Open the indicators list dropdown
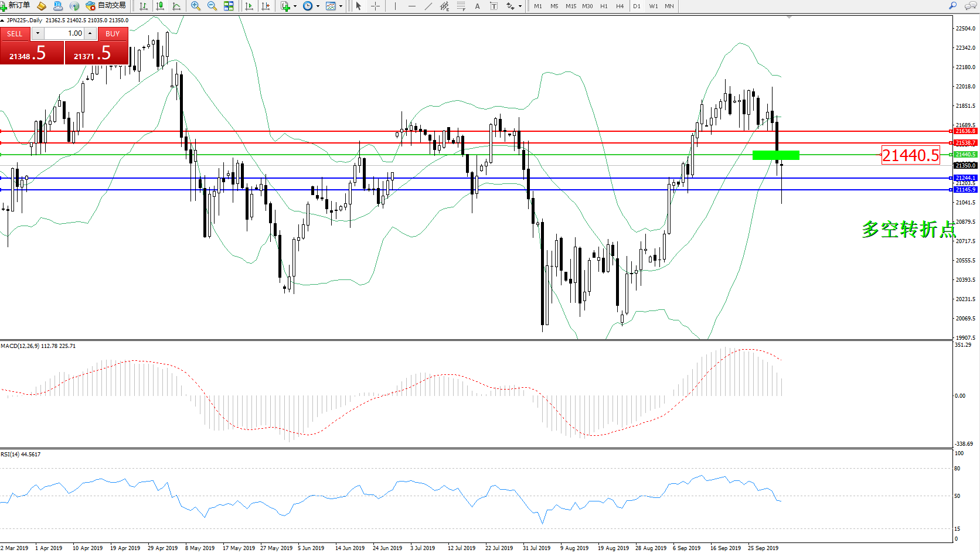The width and height of the screenshot is (980, 553). coord(295,6)
